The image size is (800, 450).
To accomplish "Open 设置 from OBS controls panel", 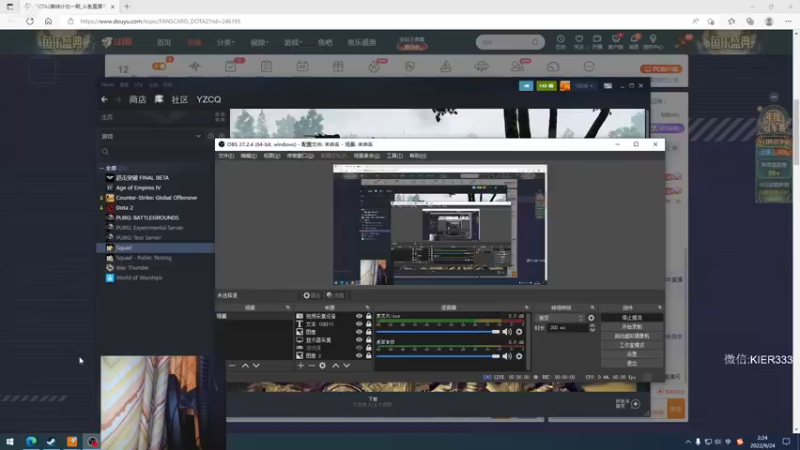I will point(632,354).
